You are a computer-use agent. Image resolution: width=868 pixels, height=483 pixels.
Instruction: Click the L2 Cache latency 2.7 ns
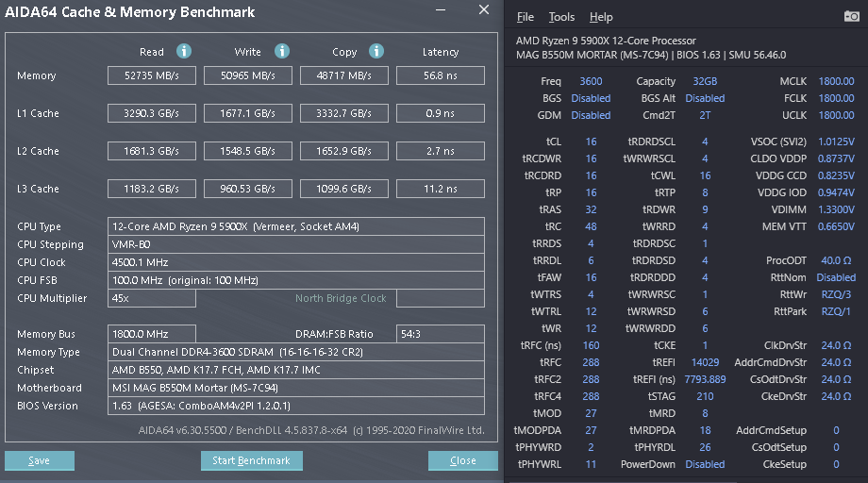pos(440,151)
